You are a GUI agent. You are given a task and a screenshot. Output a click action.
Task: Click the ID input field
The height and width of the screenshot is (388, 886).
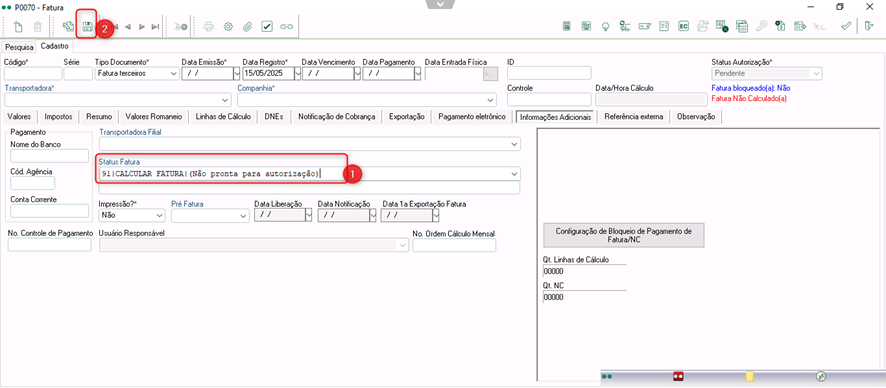549,73
